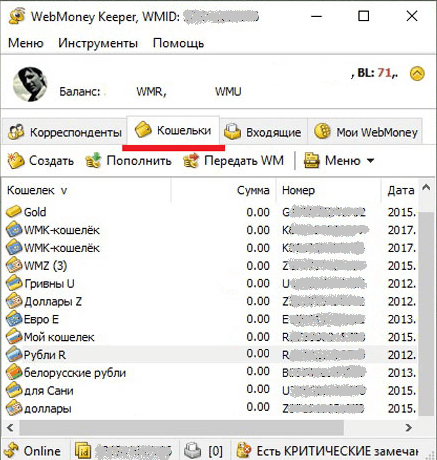The image size is (437, 460).
Task: Open the Мои WebMoney tab
Action: 366,132
